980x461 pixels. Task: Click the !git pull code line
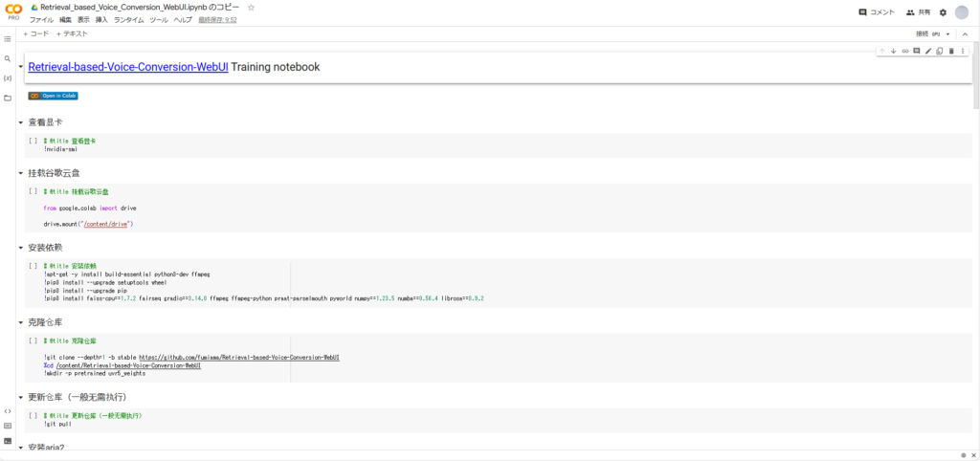point(57,424)
